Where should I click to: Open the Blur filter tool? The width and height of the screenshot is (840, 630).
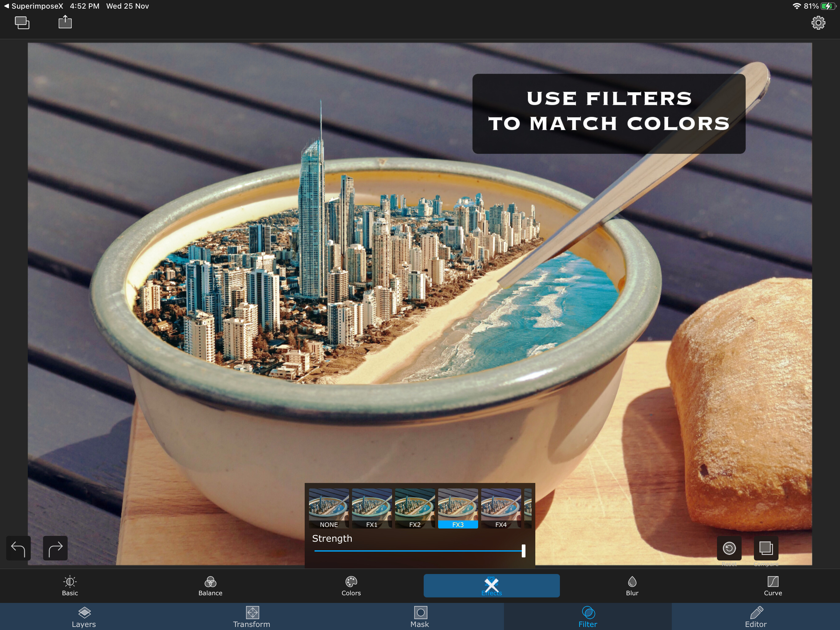click(632, 585)
